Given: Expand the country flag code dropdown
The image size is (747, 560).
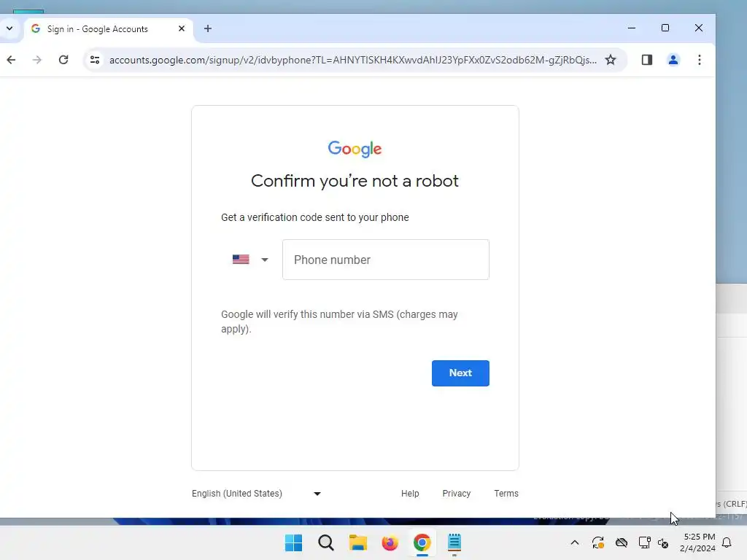Looking at the screenshot, I should point(251,260).
